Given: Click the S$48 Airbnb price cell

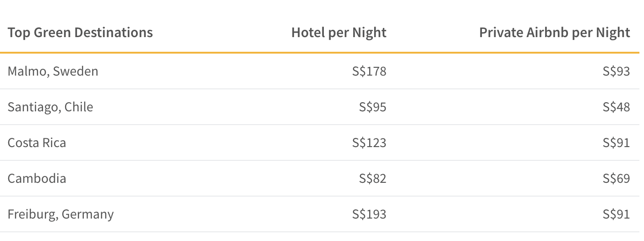Looking at the screenshot, I should 616,107.
